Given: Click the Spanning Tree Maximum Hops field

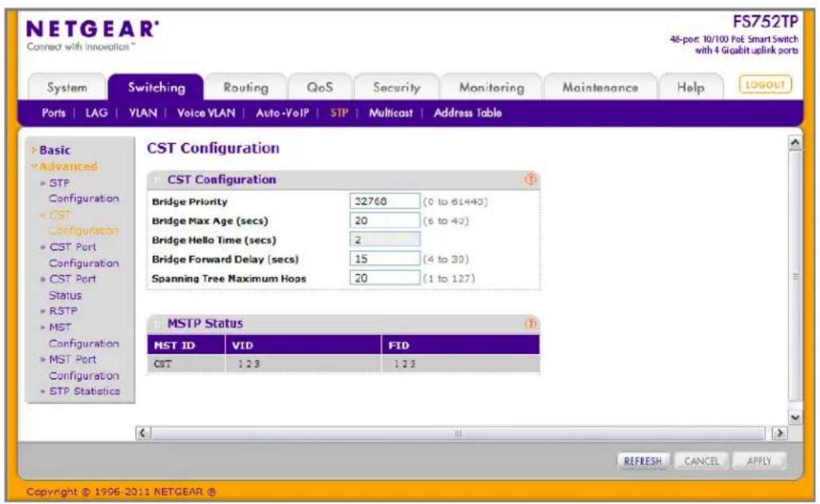Looking at the screenshot, I should [x=384, y=278].
